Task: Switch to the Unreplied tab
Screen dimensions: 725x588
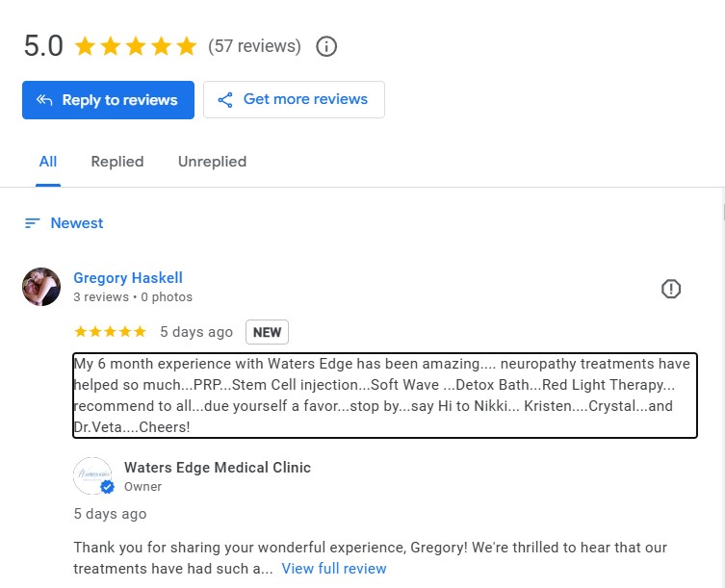Action: [212, 162]
